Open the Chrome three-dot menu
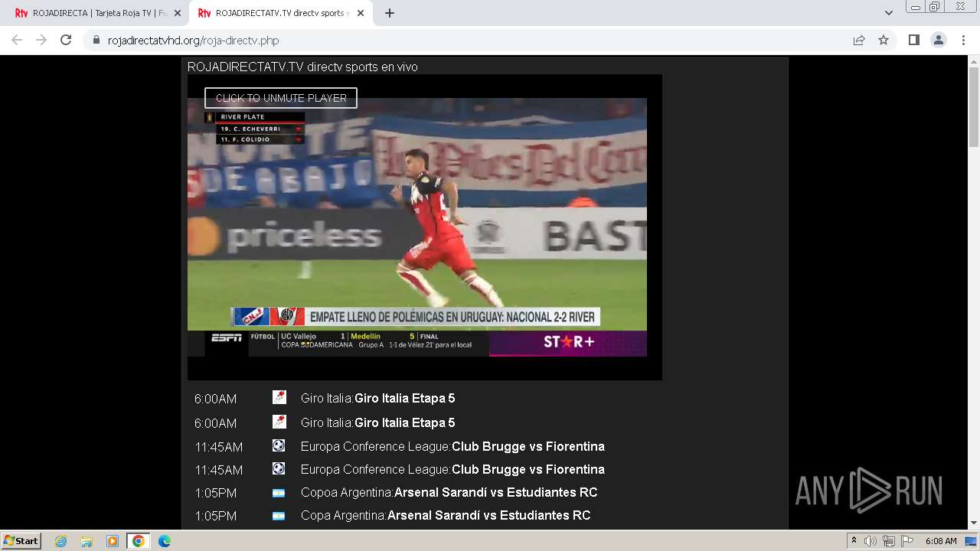The width and height of the screenshot is (980, 551). click(963, 40)
